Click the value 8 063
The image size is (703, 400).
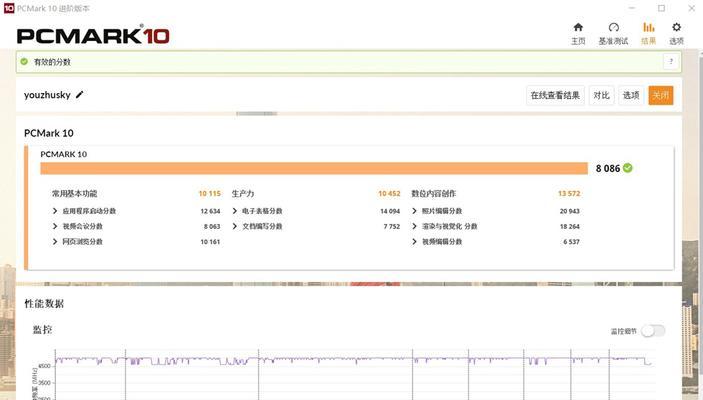coord(212,226)
